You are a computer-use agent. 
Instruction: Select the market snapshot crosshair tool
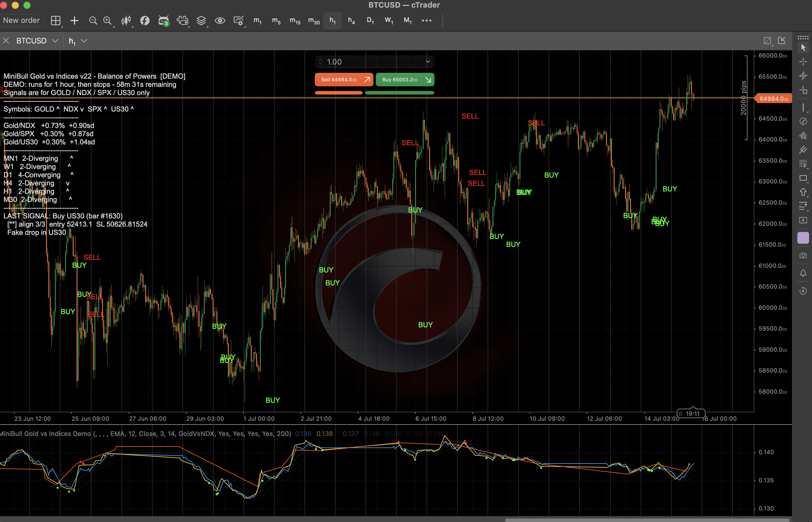[803, 75]
